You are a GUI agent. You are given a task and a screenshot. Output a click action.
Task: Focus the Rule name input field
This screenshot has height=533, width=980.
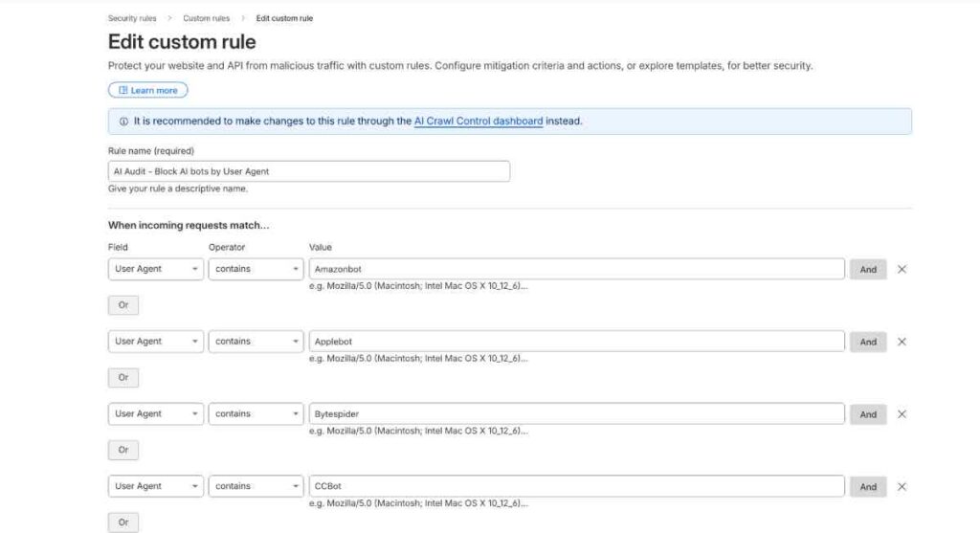pyautogui.click(x=309, y=171)
